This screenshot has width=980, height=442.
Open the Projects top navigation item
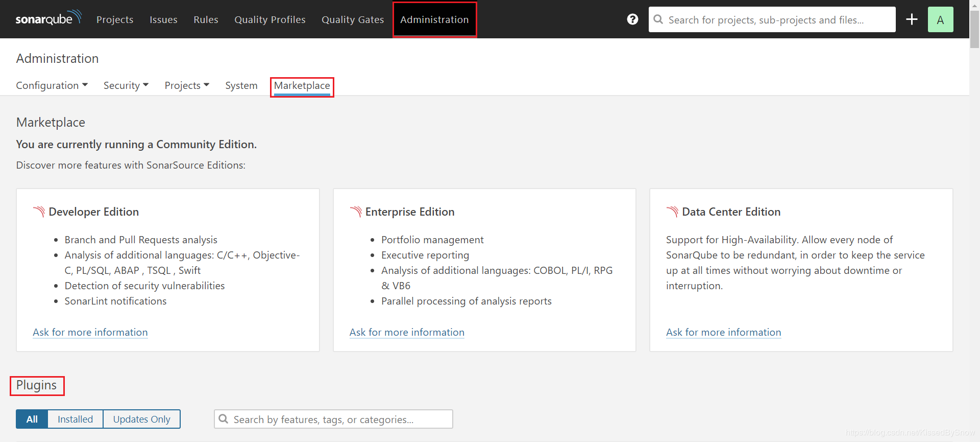pos(115,19)
